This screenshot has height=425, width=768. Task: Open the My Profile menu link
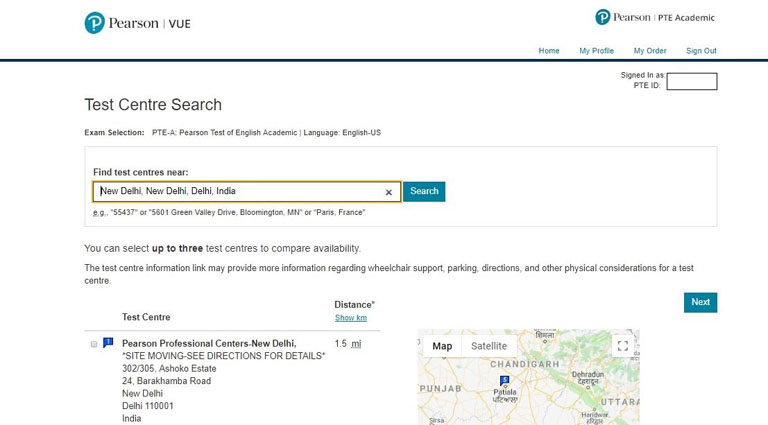(x=597, y=51)
